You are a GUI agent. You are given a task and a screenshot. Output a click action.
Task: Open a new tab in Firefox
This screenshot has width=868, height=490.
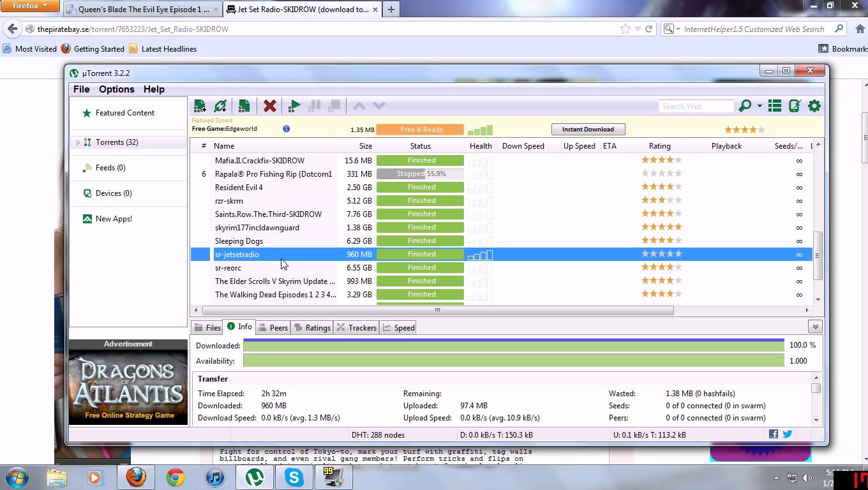(x=391, y=9)
